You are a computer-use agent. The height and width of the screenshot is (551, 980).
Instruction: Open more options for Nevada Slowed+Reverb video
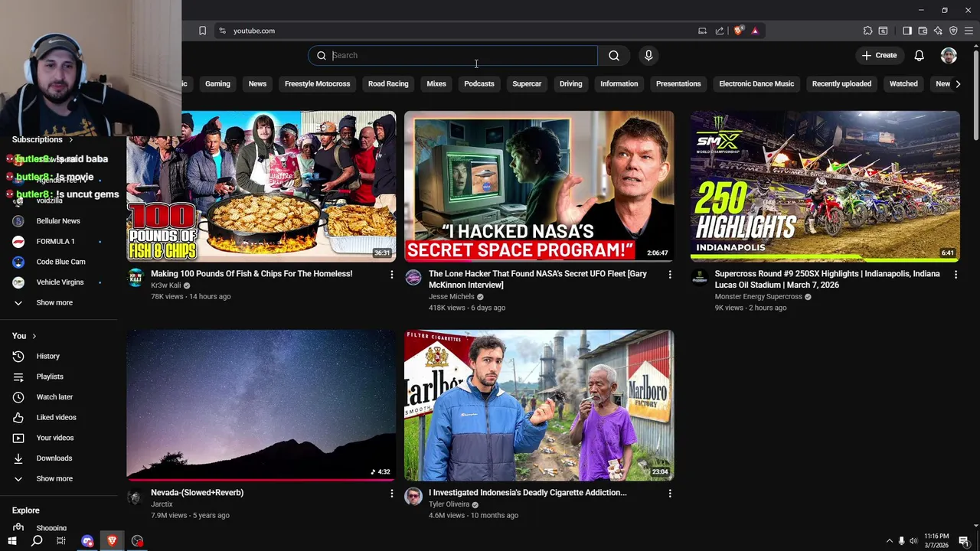(x=391, y=494)
